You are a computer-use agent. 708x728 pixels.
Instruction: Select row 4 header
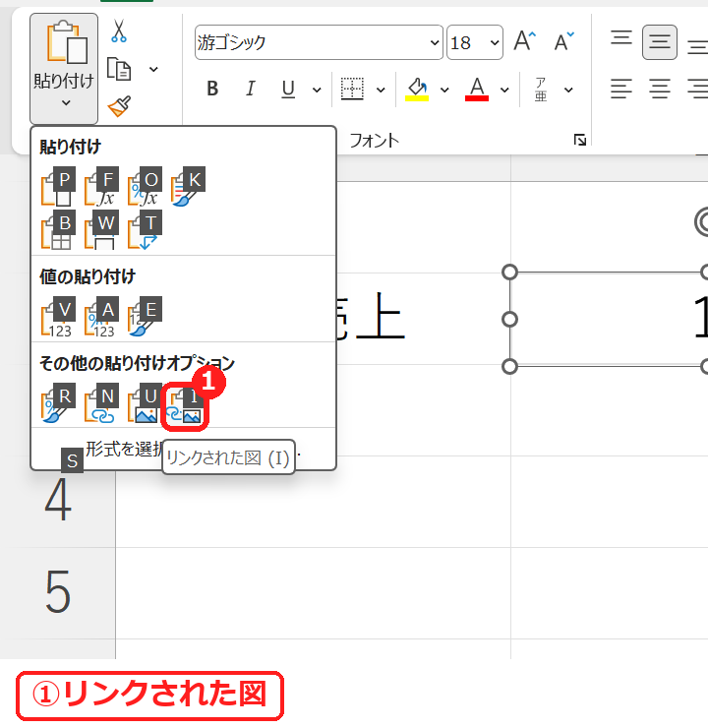tap(58, 502)
